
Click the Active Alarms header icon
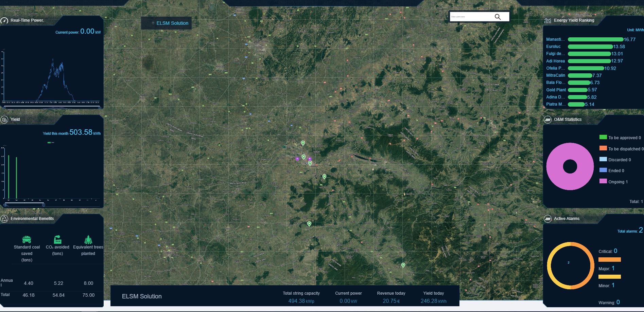(x=547, y=219)
